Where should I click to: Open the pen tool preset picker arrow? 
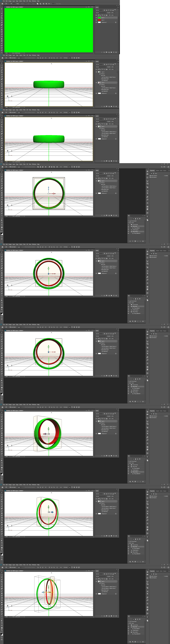tap(8, 4)
